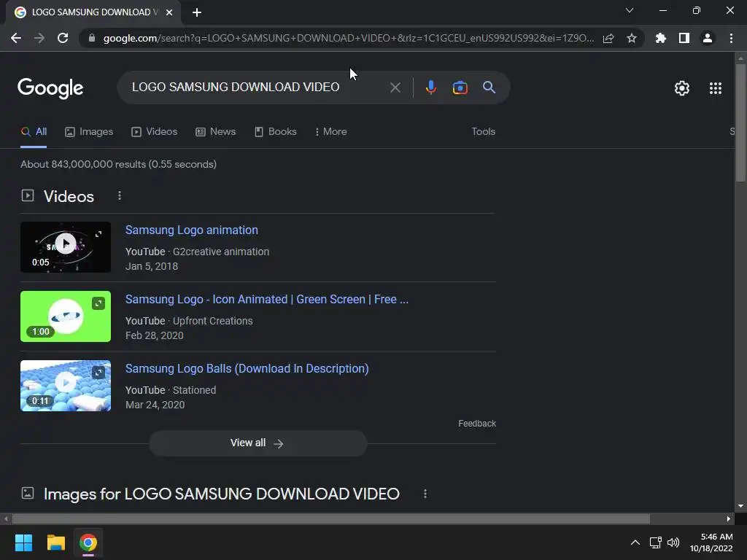This screenshot has width=747, height=560.
Task: Click the page URL in the address bar
Action: point(348,38)
